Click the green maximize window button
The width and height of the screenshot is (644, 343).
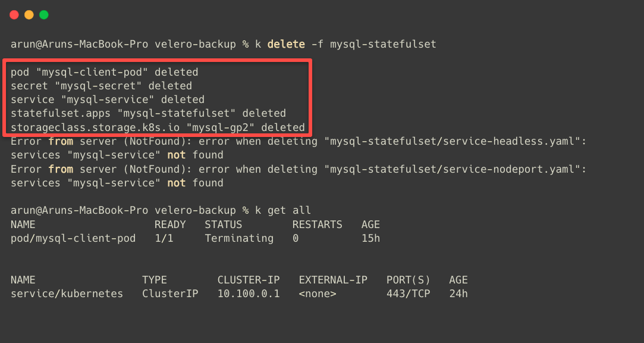click(x=44, y=15)
